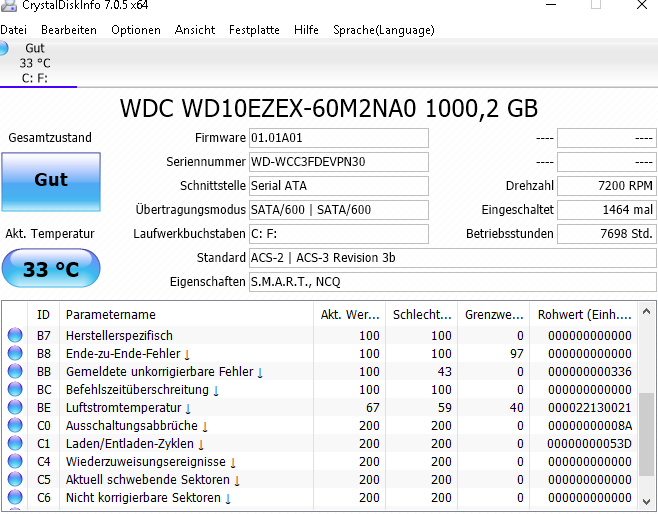
Task: Select 'Herstellerspezifisch' parameter text
Action: (119, 336)
